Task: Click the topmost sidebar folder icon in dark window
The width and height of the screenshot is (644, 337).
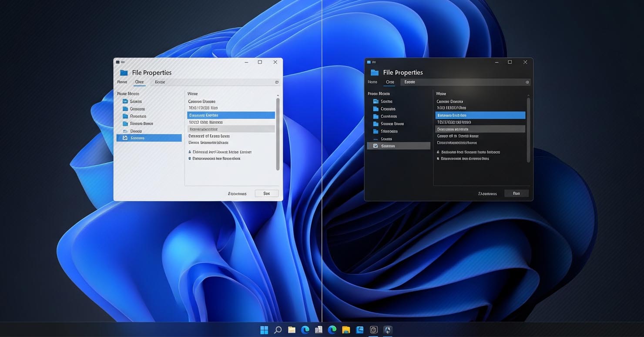Action: (376, 101)
